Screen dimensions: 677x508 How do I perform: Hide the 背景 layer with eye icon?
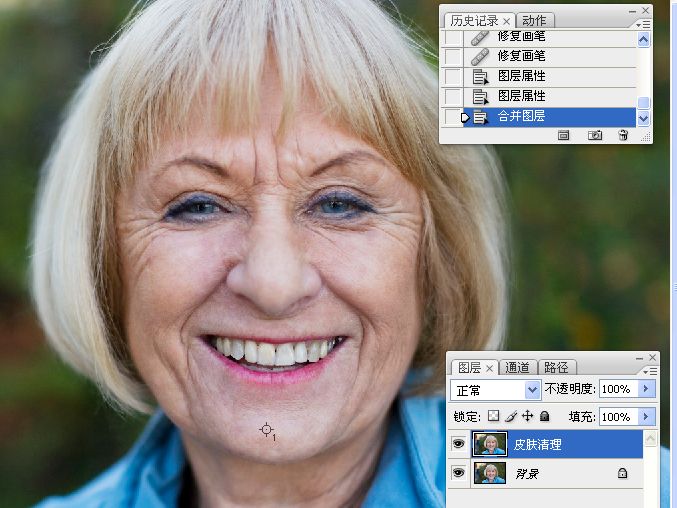click(458, 473)
